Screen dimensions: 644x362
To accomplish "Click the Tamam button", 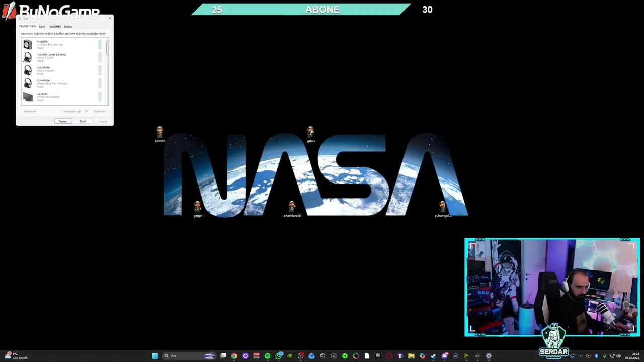I will [x=63, y=121].
